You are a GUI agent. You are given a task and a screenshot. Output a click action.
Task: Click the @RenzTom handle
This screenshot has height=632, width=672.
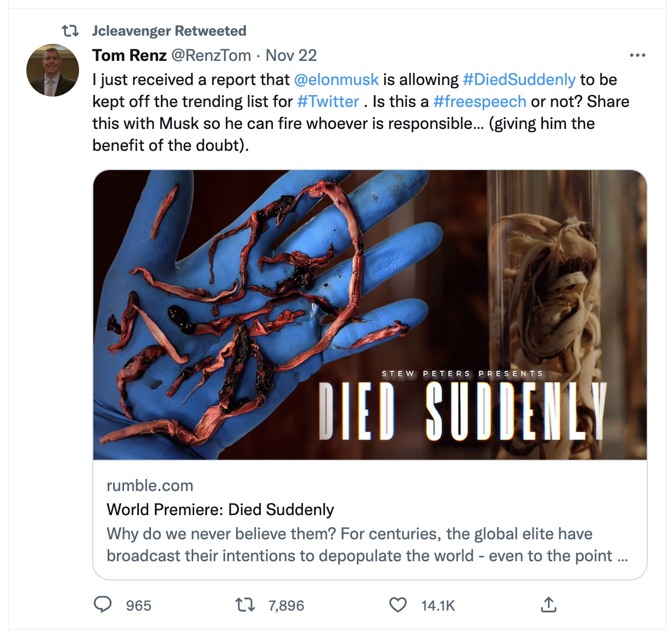pyautogui.click(x=211, y=55)
